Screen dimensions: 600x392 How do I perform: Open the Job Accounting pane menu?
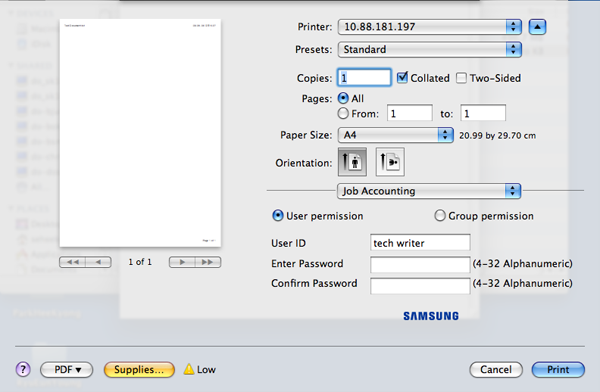pos(429,191)
